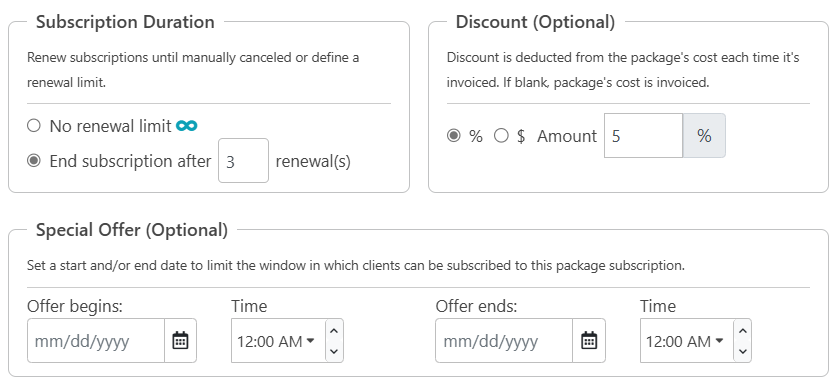The image size is (834, 385).
Task: Click the Offer ends date field
Action: coord(504,340)
